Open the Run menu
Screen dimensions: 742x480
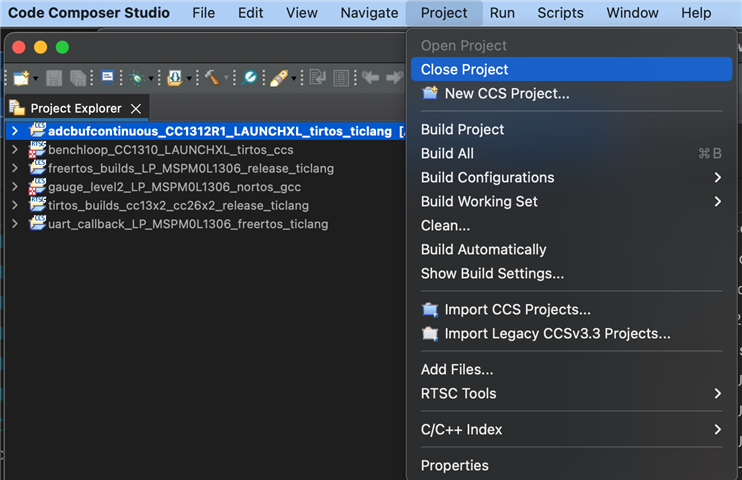click(x=502, y=13)
